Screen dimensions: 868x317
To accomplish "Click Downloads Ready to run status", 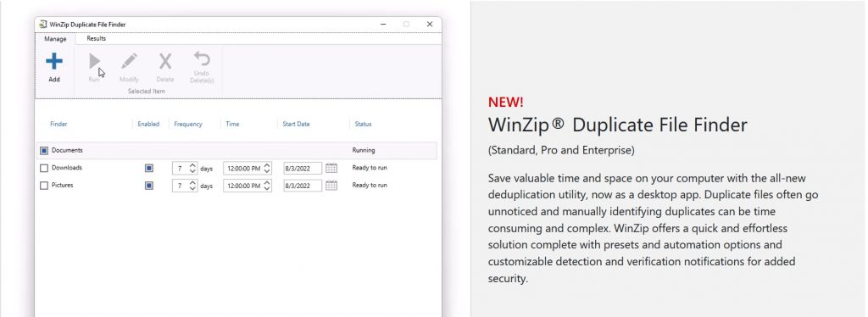I will tap(370, 168).
